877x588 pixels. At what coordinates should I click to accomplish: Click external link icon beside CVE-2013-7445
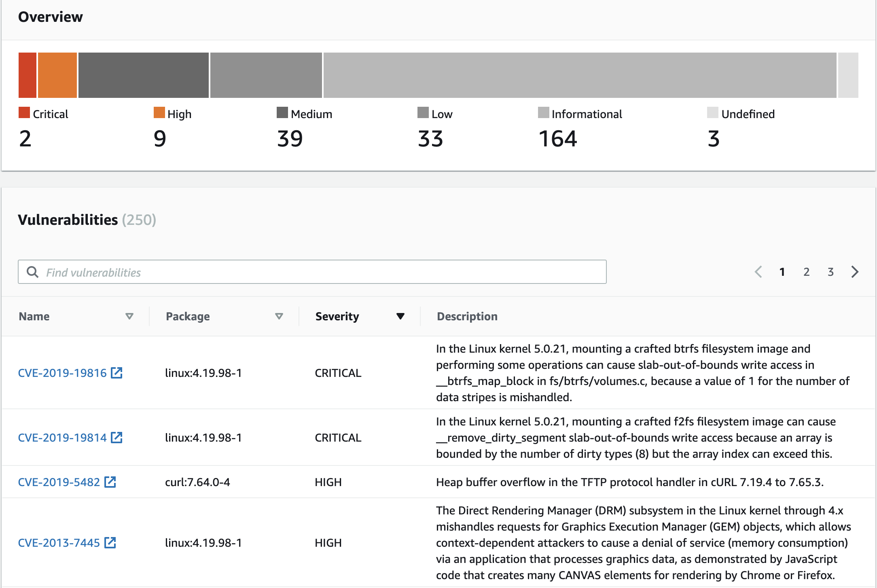(x=110, y=543)
